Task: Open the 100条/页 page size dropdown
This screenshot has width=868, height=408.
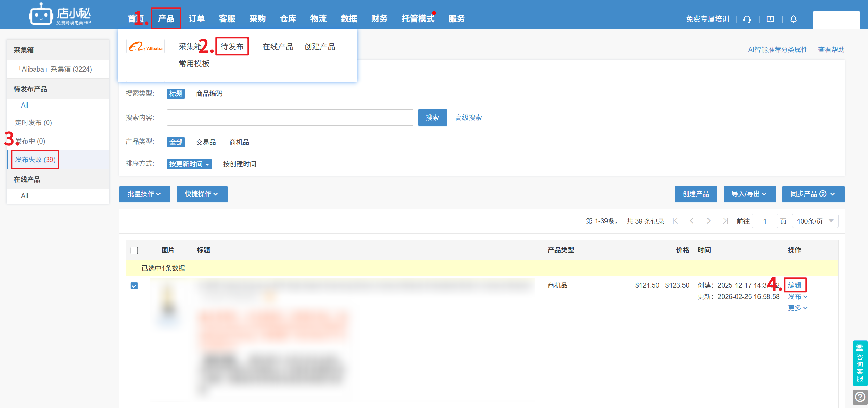Action: (815, 221)
